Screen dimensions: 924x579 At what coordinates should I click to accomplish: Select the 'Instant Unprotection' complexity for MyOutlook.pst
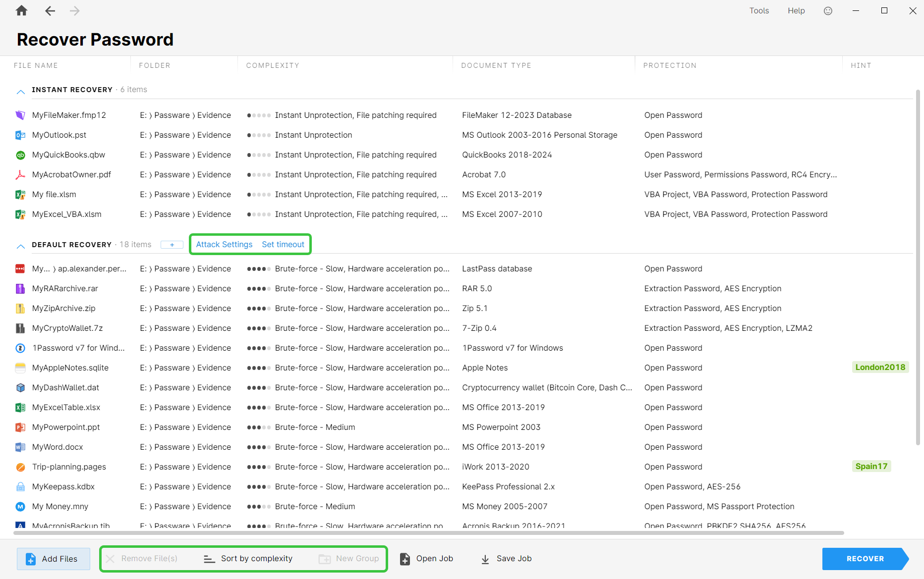313,135
